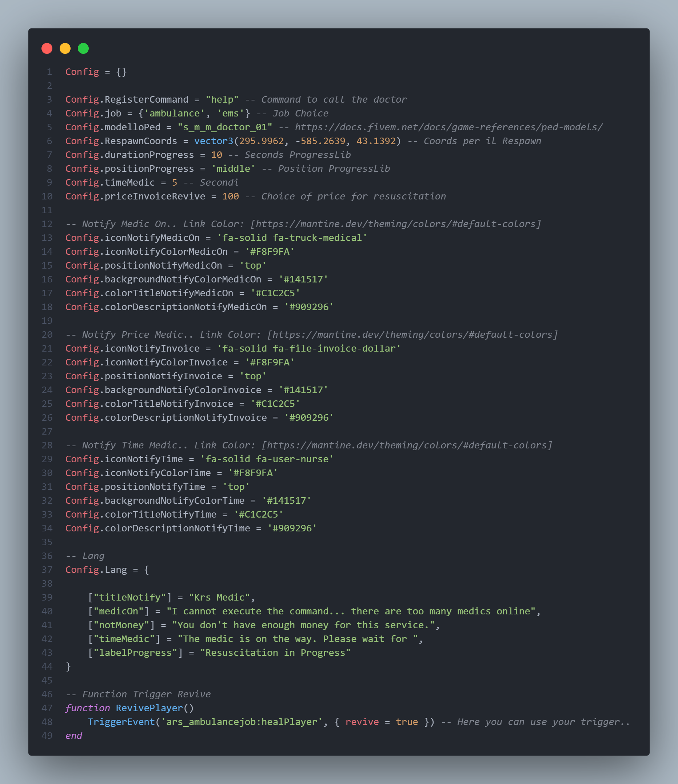Click the mantine.dev link on line 28
The width and height of the screenshot is (678, 784).
[407, 445]
